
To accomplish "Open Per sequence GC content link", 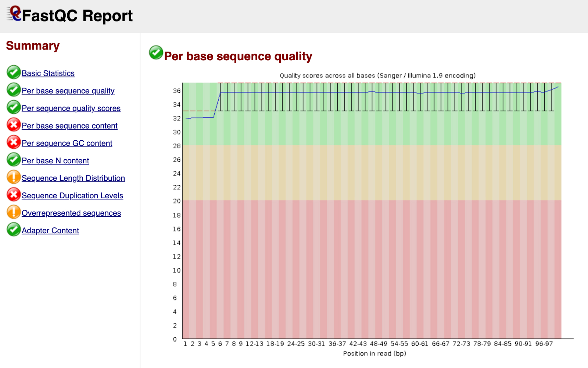I will tap(67, 143).
